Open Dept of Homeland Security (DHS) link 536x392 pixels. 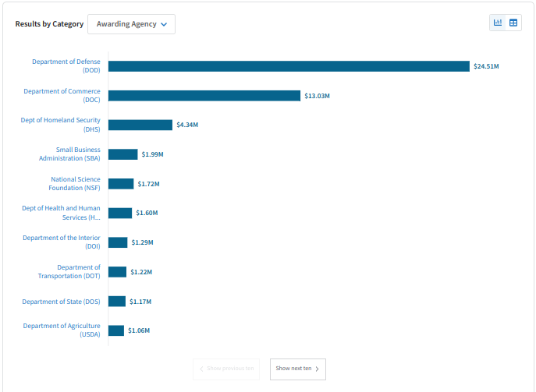pyautogui.click(x=61, y=125)
